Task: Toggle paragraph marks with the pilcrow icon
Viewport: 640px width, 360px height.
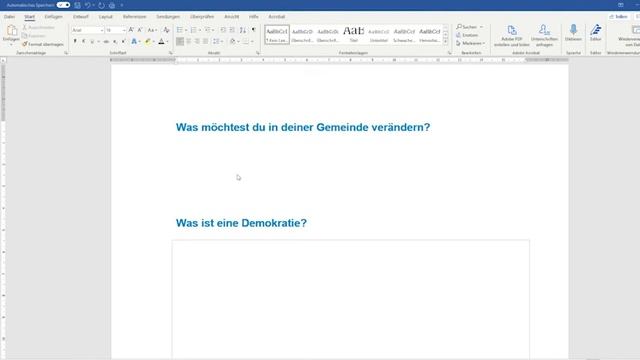Action: point(253,30)
